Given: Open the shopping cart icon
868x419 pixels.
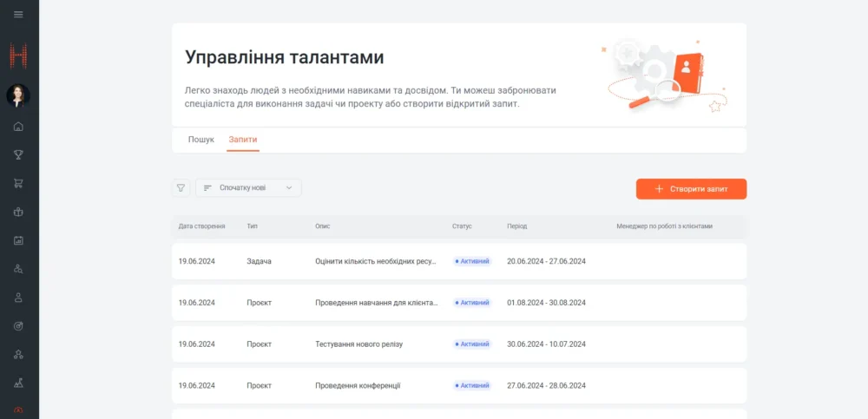Looking at the screenshot, I should 19,183.
